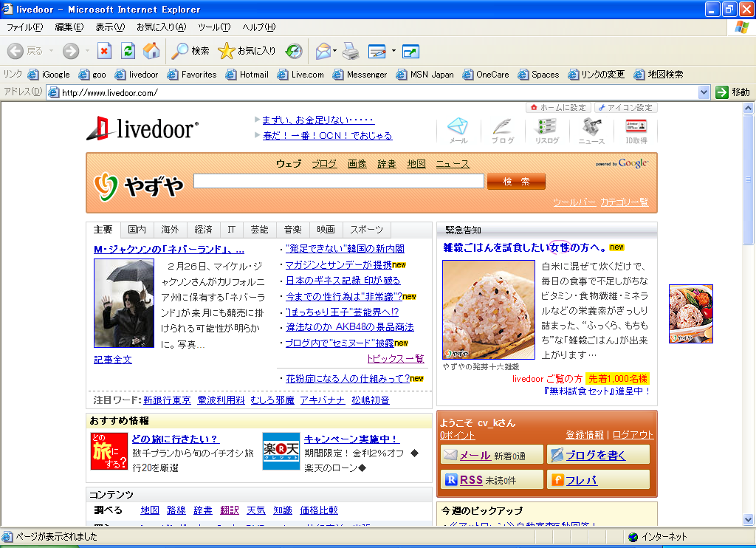This screenshot has width=756, height=548.
Task: Click the livedoor logo
Action: pos(142,129)
